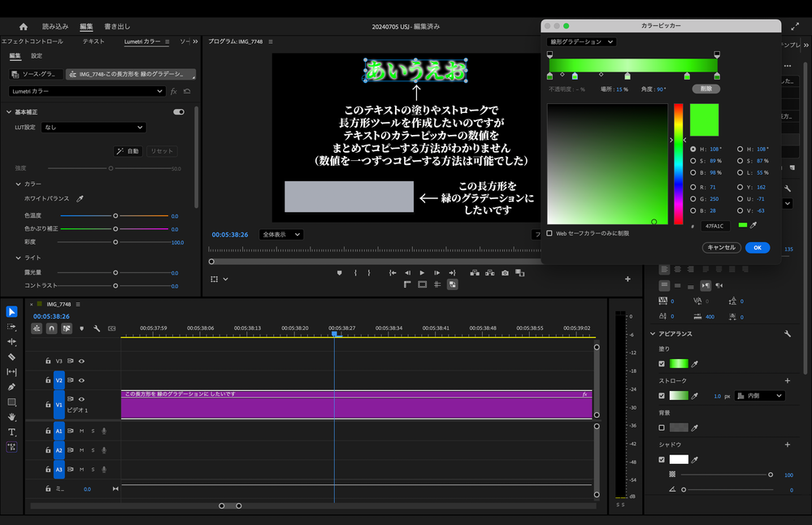Enable the 背景 (background) checkbox
This screenshot has width=812, height=525.
tap(662, 427)
